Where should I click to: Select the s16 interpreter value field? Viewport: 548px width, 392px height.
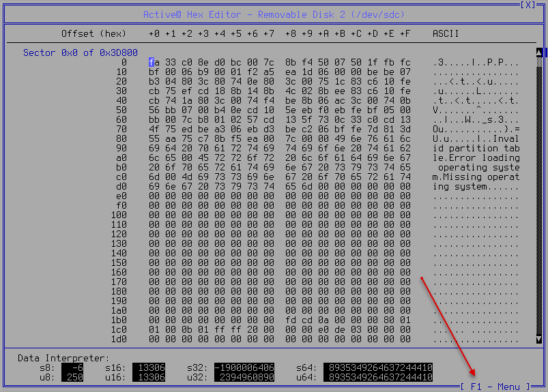(x=148, y=367)
